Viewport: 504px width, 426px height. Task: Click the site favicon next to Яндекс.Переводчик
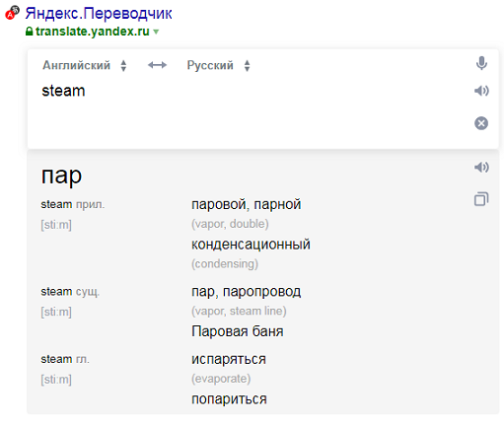12,13
